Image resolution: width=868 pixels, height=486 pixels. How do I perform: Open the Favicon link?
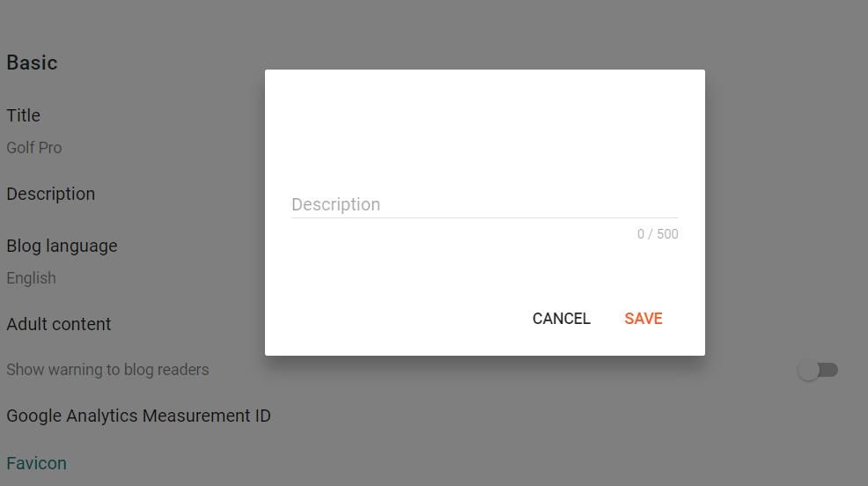pos(37,463)
